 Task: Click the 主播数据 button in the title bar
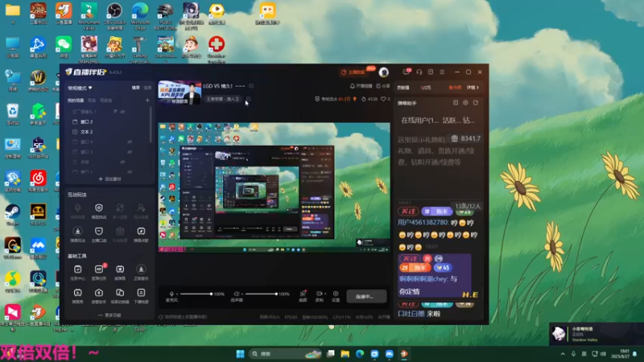coord(353,72)
